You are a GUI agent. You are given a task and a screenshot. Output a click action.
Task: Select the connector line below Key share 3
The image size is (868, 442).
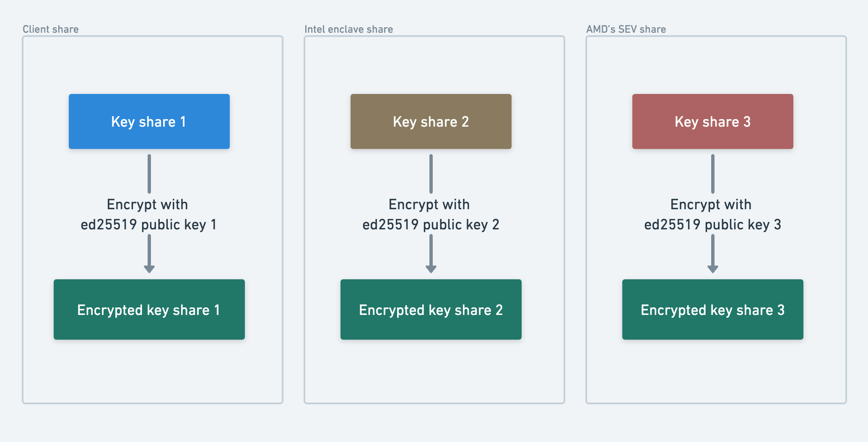pos(713,174)
